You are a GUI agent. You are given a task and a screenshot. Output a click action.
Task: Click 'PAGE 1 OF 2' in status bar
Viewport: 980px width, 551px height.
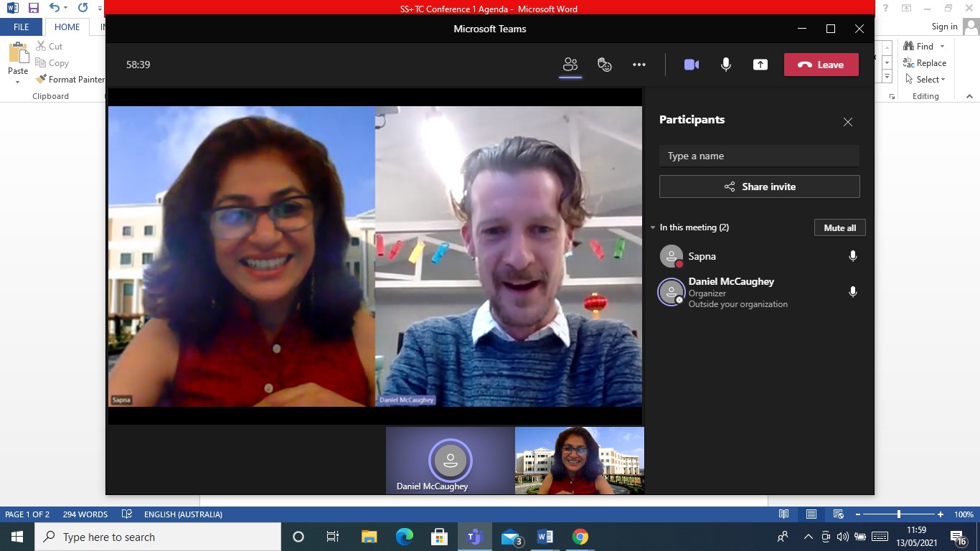(x=27, y=514)
